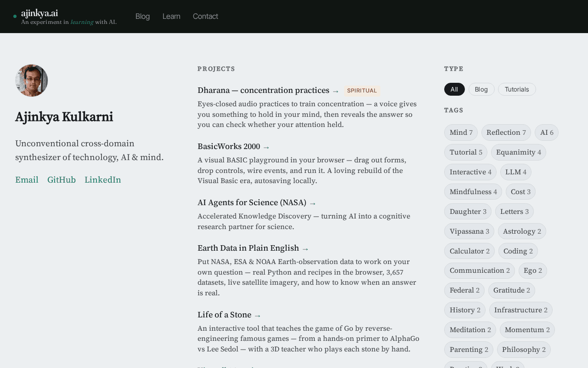
Task: Visit the GitHub profile link
Action: (x=62, y=180)
